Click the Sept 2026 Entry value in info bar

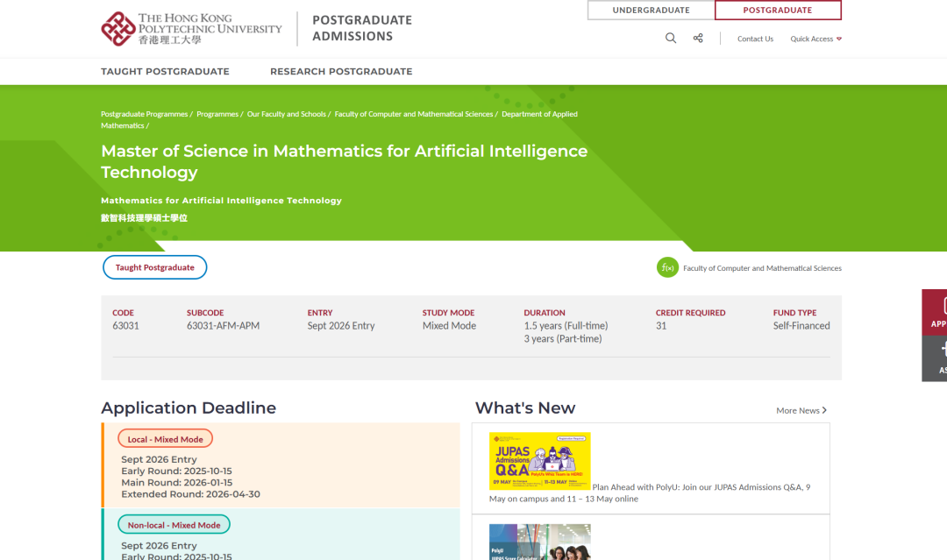tap(340, 326)
